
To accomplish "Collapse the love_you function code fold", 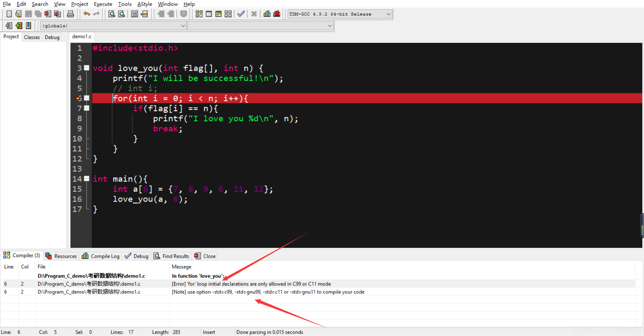I will pos(87,68).
